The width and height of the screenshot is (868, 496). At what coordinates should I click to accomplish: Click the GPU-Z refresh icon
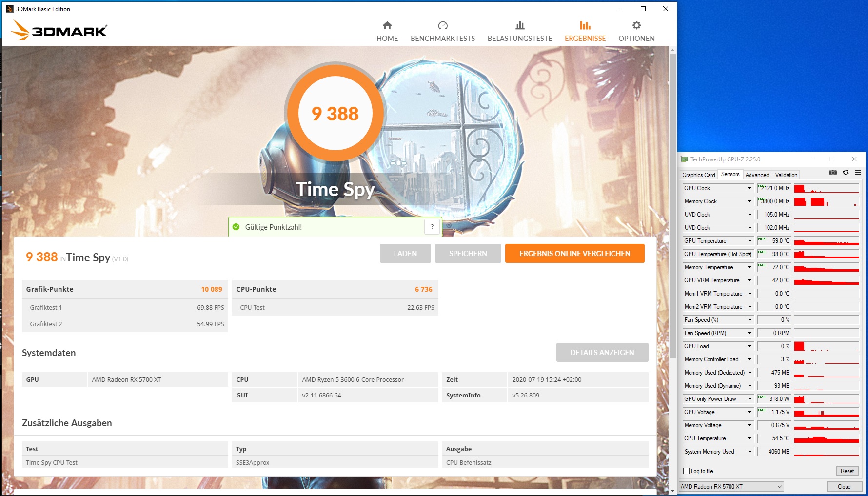pyautogui.click(x=846, y=172)
